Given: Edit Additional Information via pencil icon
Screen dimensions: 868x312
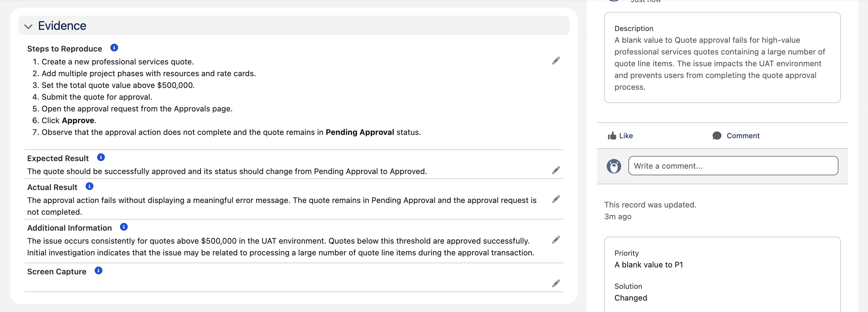Looking at the screenshot, I should tap(556, 240).
